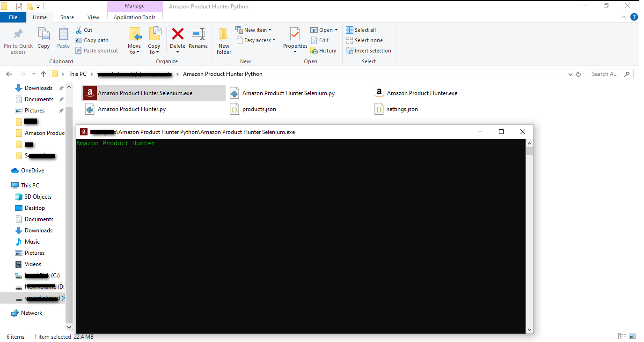Open pinned Downloads in Quick access
The image size is (644, 342).
tap(38, 88)
